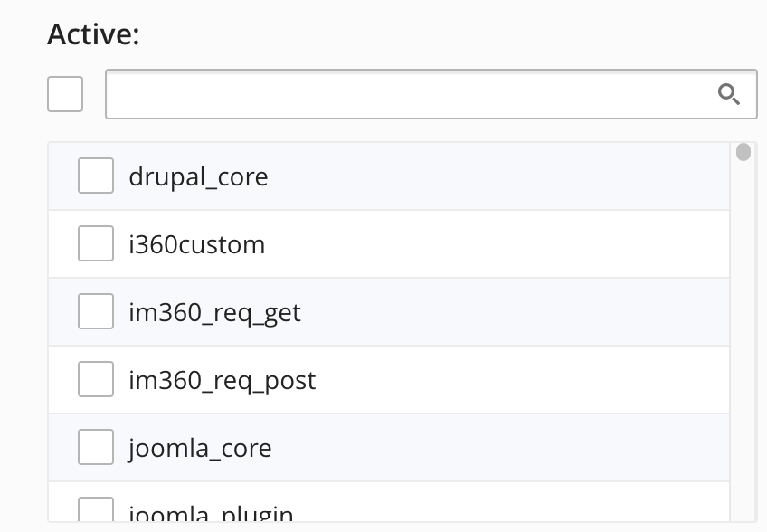Tick the im360_req_post checkbox

point(96,379)
